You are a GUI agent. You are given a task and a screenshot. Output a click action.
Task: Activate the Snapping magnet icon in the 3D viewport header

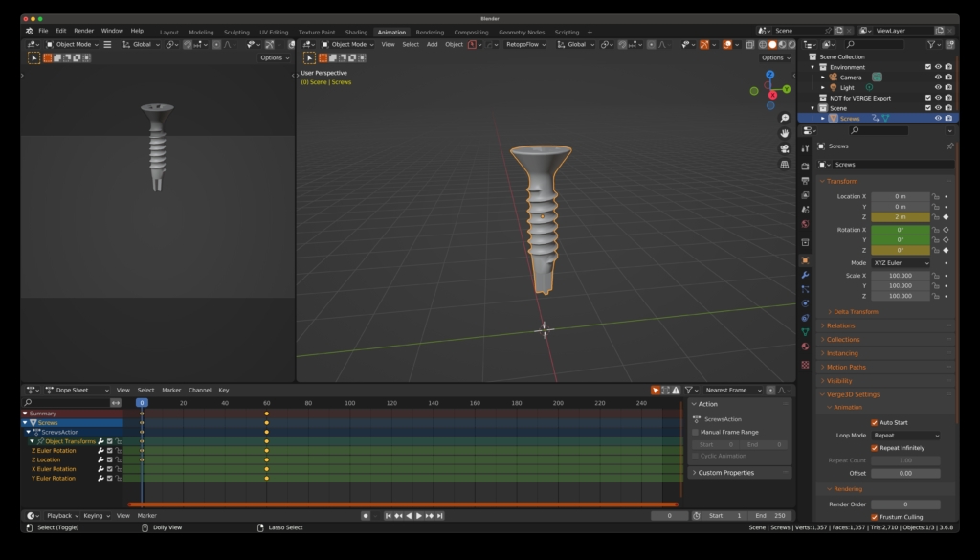(x=621, y=44)
